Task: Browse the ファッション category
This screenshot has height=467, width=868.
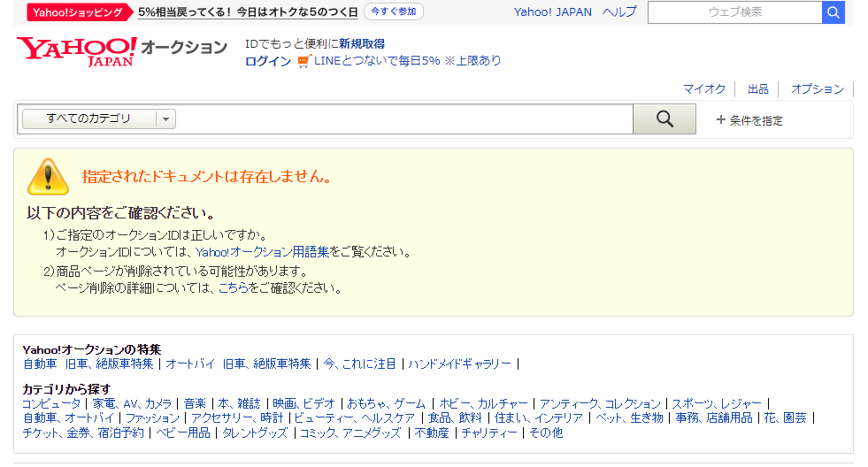Action: coord(153,418)
